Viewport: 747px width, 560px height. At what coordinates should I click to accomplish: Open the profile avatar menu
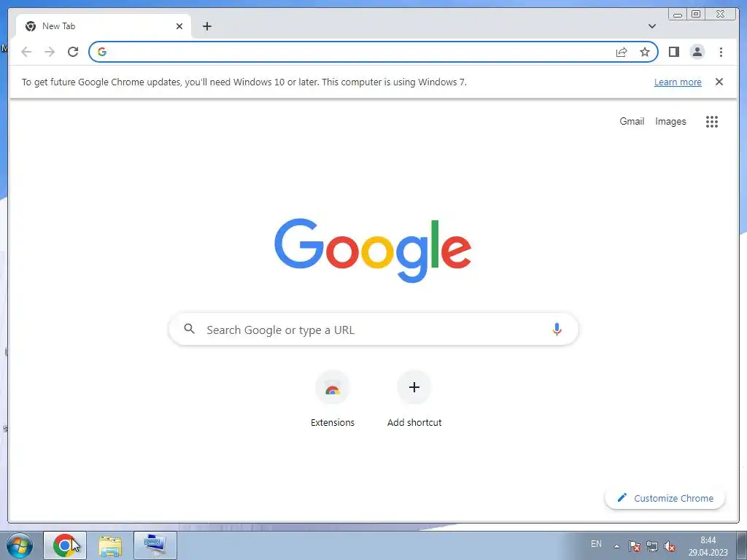click(697, 52)
